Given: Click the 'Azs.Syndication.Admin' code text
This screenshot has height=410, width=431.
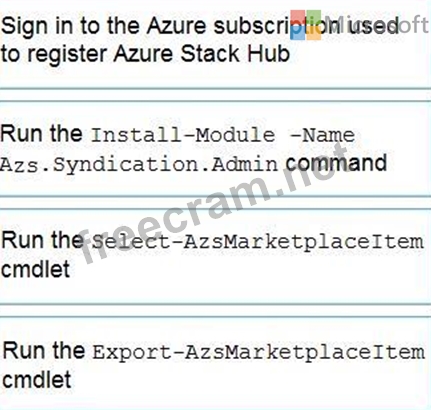Looking at the screenshot, I should coord(139,165).
